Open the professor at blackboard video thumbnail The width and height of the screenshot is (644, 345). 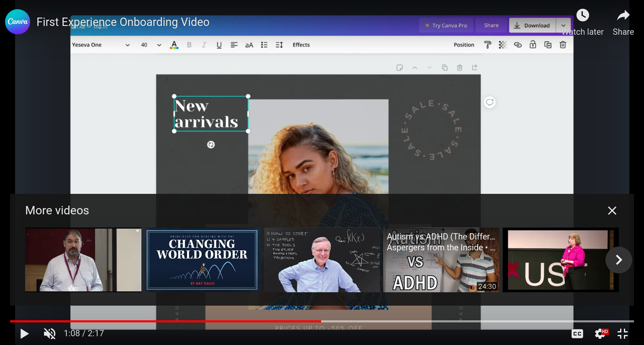(322, 260)
